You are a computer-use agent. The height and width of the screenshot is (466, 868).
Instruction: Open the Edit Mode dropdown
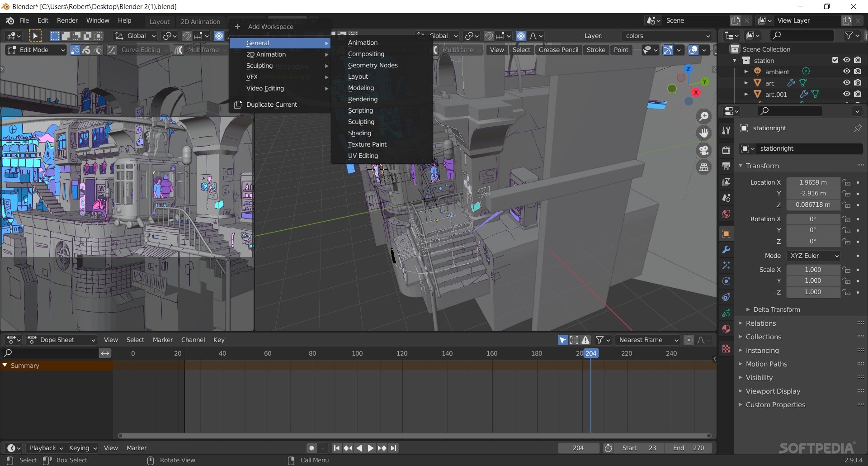(x=36, y=50)
